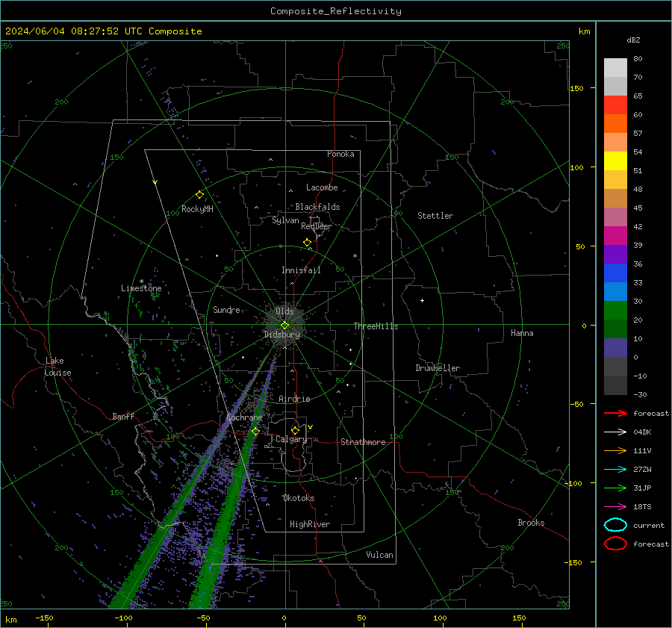Image resolution: width=672 pixels, height=628 pixels.
Task: Click the Composite_Reflectivity title
Action: click(x=336, y=11)
